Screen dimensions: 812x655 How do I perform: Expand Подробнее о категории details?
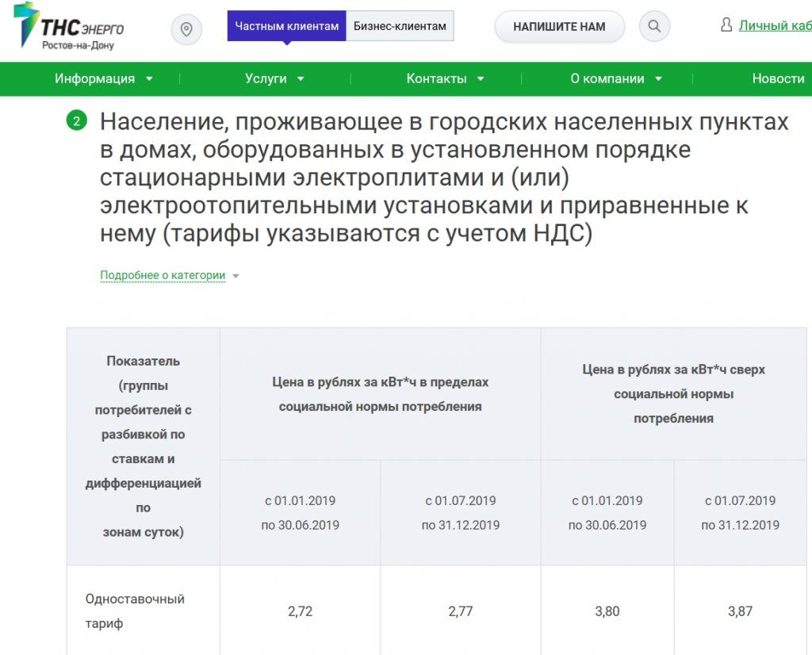[x=163, y=276]
